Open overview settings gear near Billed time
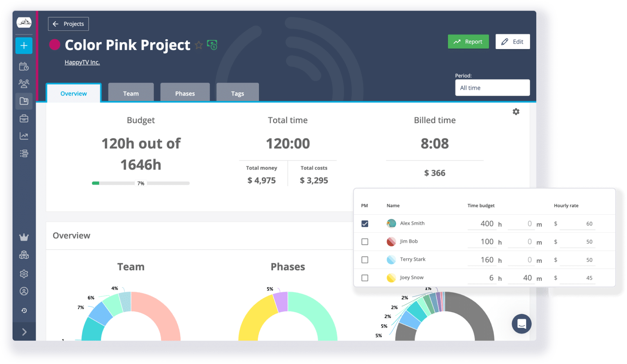Screen dimensions: 627x364 [x=516, y=112]
